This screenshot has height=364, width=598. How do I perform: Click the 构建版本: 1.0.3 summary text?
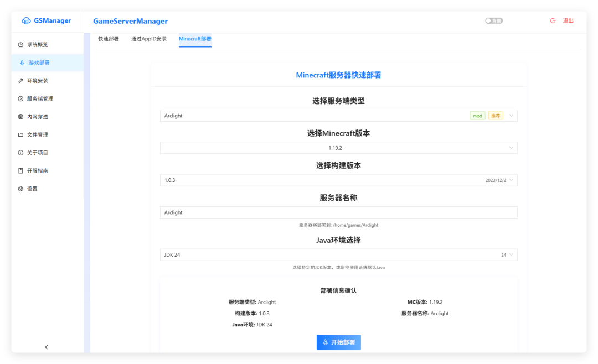(252, 313)
